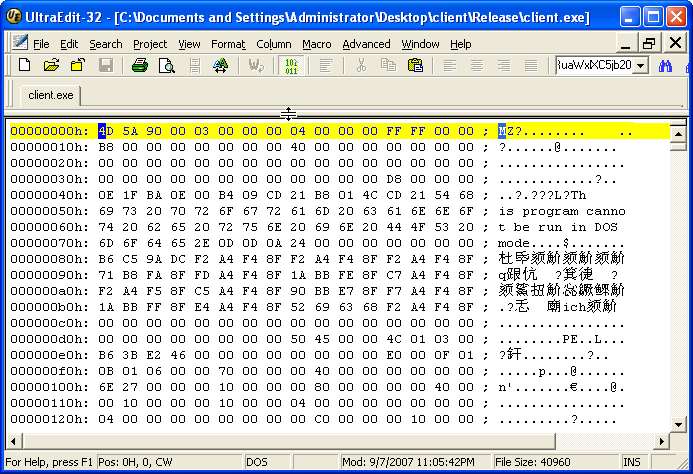
Task: Click the grayed Insert Page Break icon
Action: point(194,65)
